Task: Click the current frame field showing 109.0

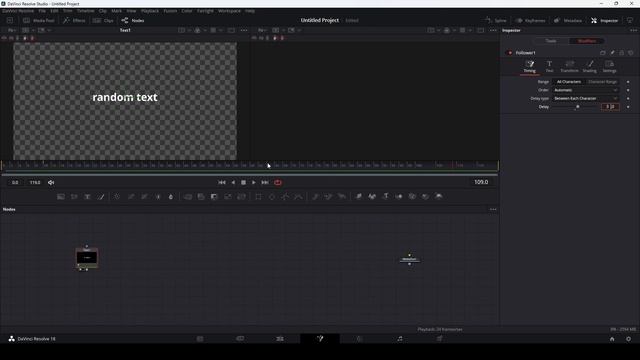Action: [x=481, y=182]
